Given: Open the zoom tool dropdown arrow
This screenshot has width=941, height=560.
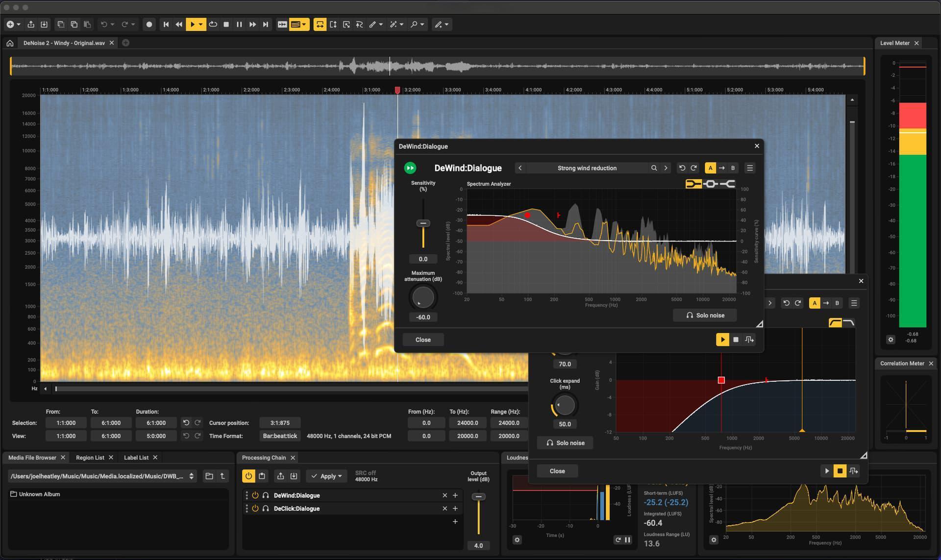Looking at the screenshot, I should click(422, 24).
